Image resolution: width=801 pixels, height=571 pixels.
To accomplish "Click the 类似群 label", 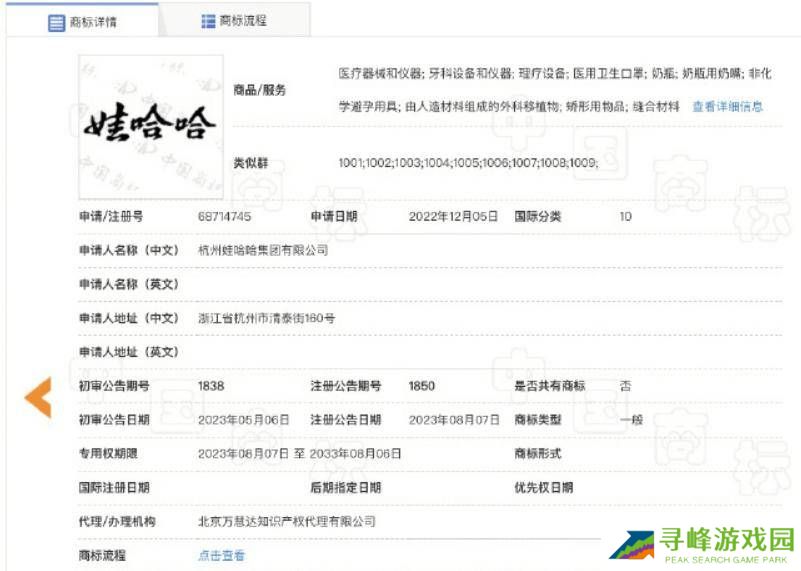I will point(250,163).
